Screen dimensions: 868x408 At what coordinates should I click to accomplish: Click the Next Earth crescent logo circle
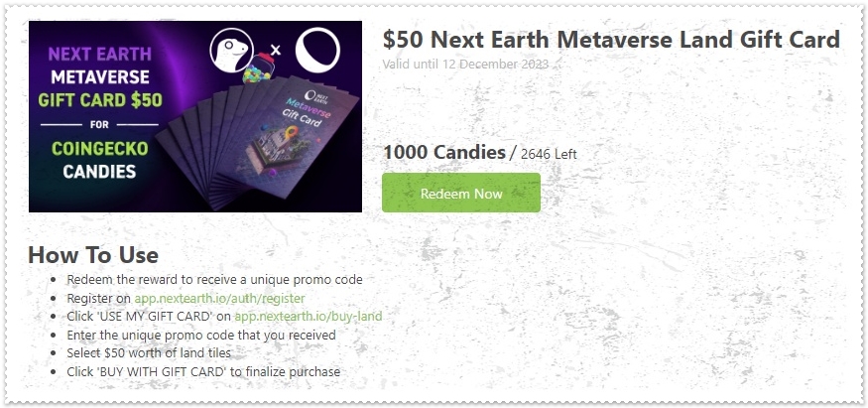317,51
